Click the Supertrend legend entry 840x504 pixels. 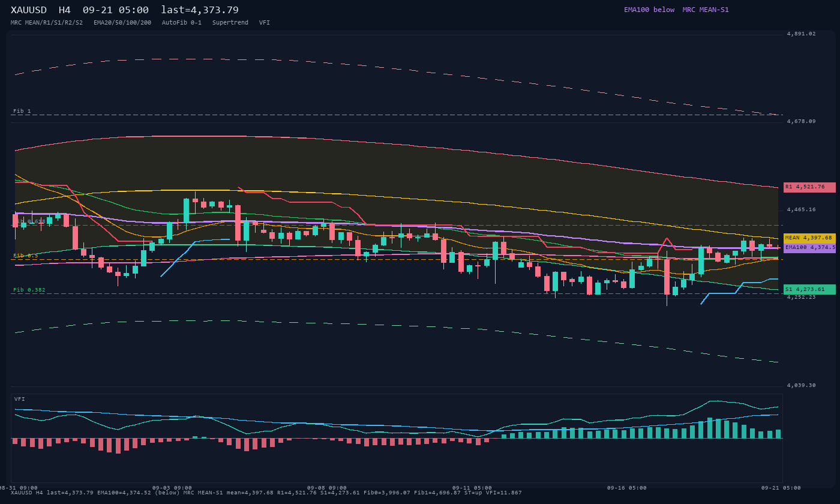tap(230, 23)
